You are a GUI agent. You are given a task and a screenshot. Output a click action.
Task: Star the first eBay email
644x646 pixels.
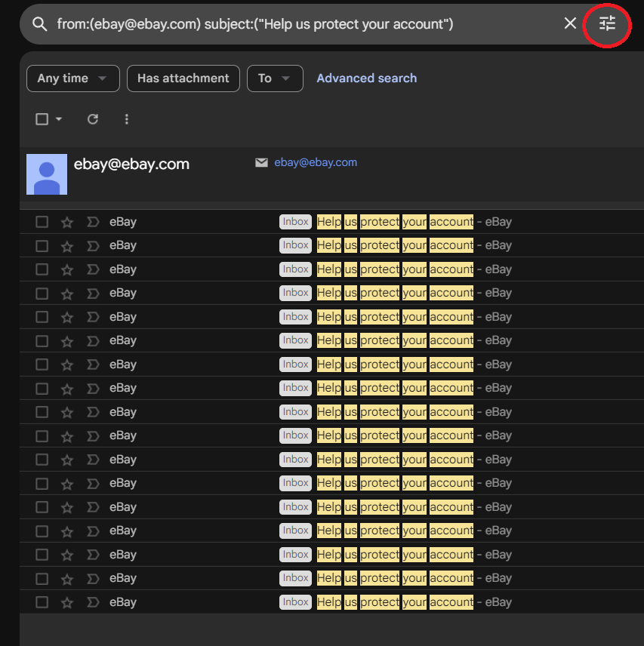67,222
